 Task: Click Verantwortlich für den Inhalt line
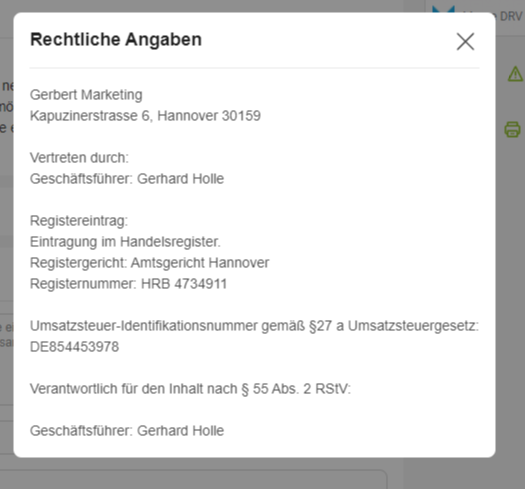pyautogui.click(x=190, y=389)
